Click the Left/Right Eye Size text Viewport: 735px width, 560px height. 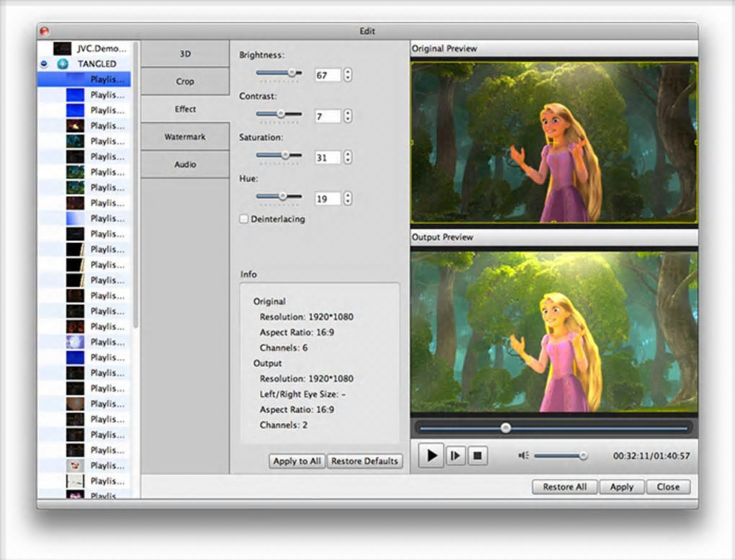(x=303, y=394)
